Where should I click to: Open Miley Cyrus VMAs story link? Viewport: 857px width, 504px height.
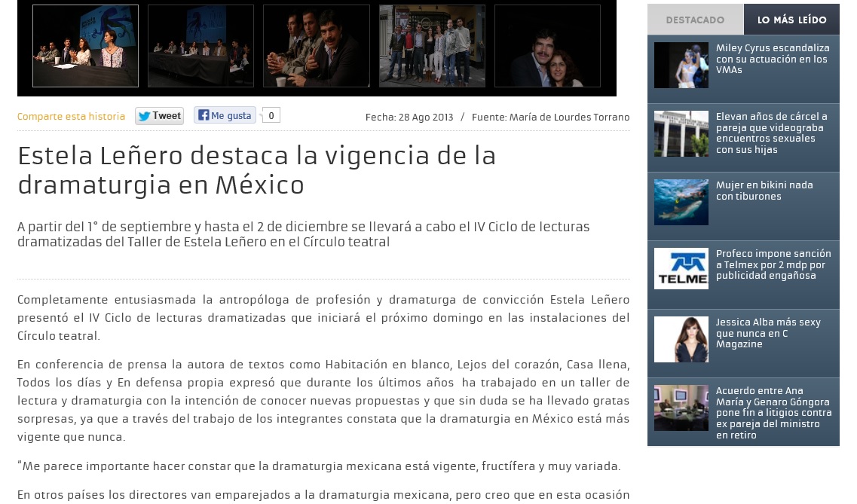773,59
